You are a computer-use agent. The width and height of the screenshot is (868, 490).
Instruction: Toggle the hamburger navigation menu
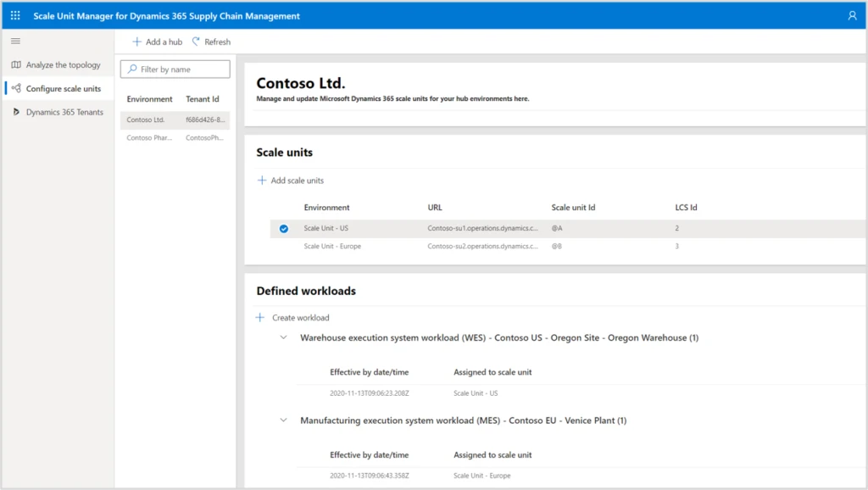click(x=15, y=41)
